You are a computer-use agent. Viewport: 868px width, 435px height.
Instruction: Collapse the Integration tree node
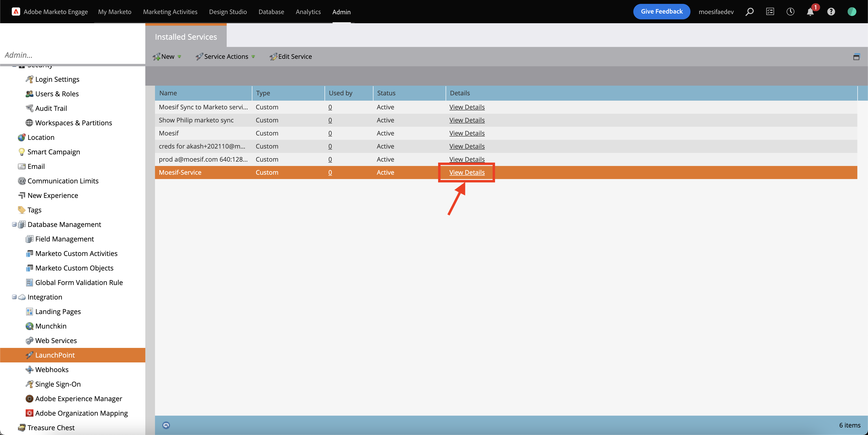tap(14, 297)
